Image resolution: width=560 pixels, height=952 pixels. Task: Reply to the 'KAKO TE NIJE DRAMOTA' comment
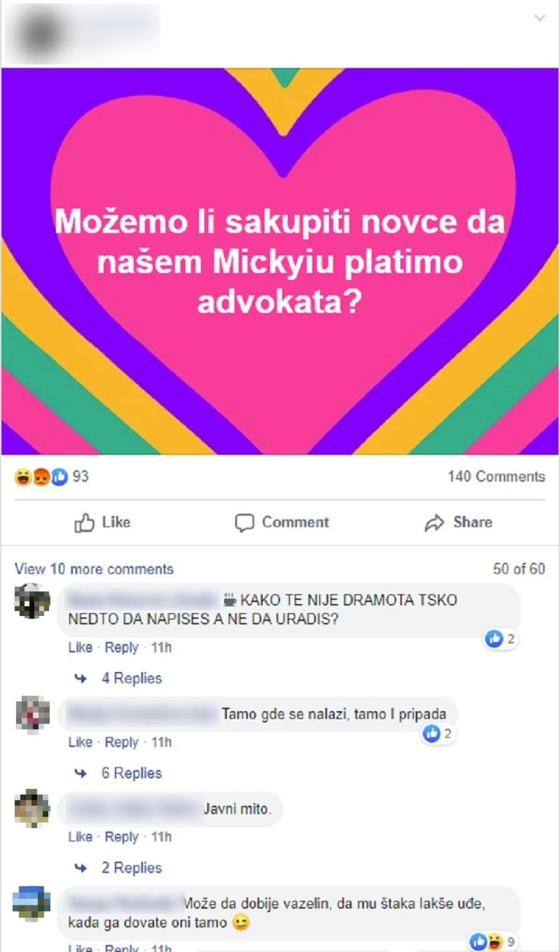[x=122, y=648]
